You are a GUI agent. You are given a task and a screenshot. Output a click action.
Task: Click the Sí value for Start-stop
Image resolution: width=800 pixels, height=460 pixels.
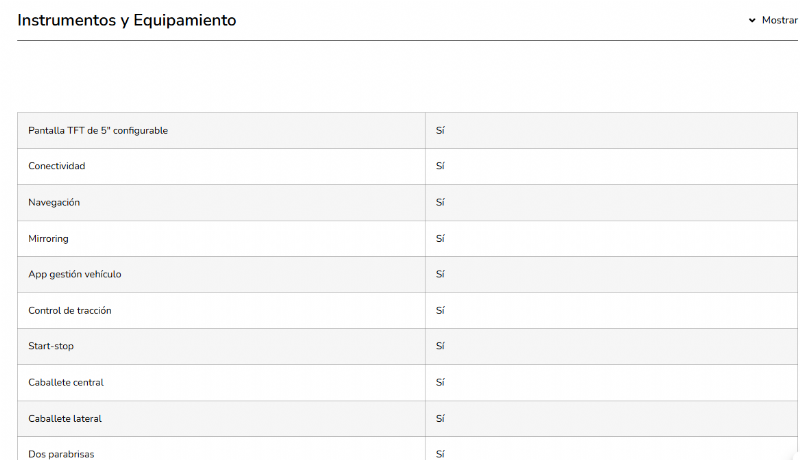pyautogui.click(x=440, y=346)
